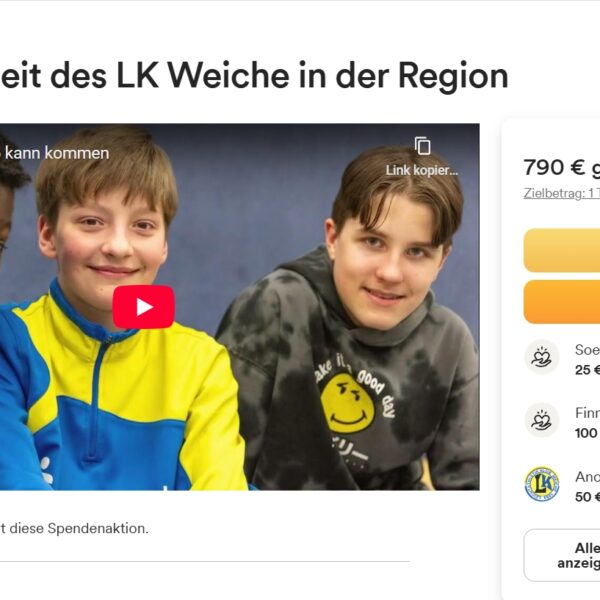
Task: Click the page heading 'LK Weiche in der Region'
Action: pos(312,75)
